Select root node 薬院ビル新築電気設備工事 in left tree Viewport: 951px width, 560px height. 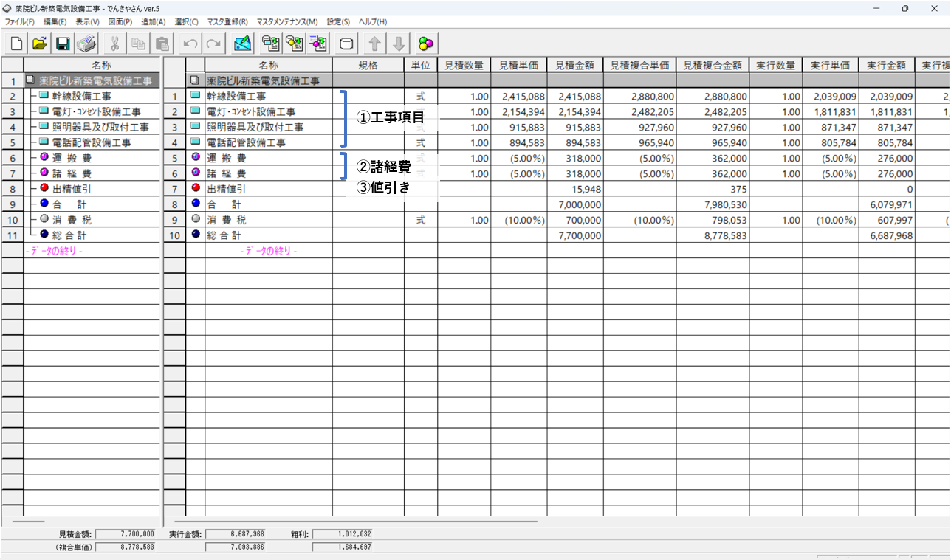pyautogui.click(x=96, y=80)
